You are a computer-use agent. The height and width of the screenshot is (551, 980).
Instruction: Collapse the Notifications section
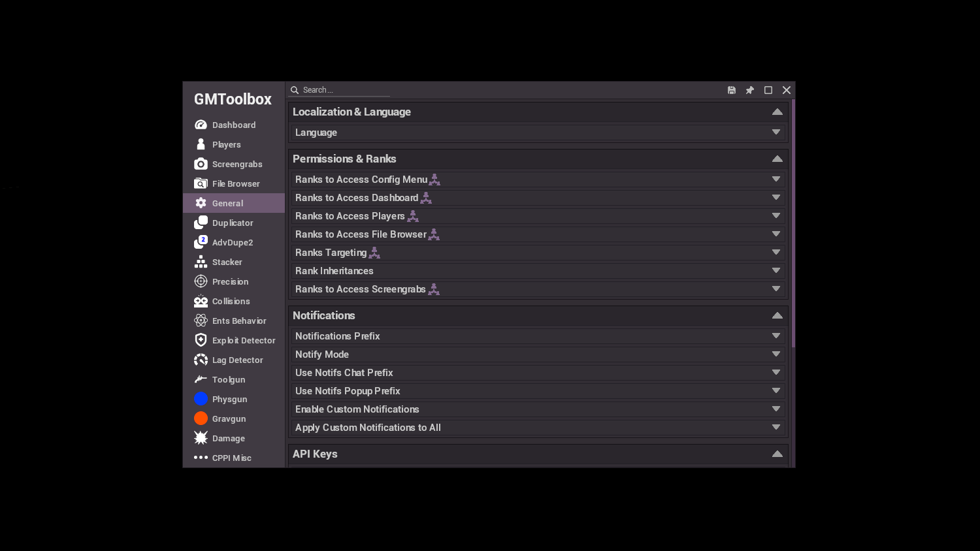click(777, 315)
